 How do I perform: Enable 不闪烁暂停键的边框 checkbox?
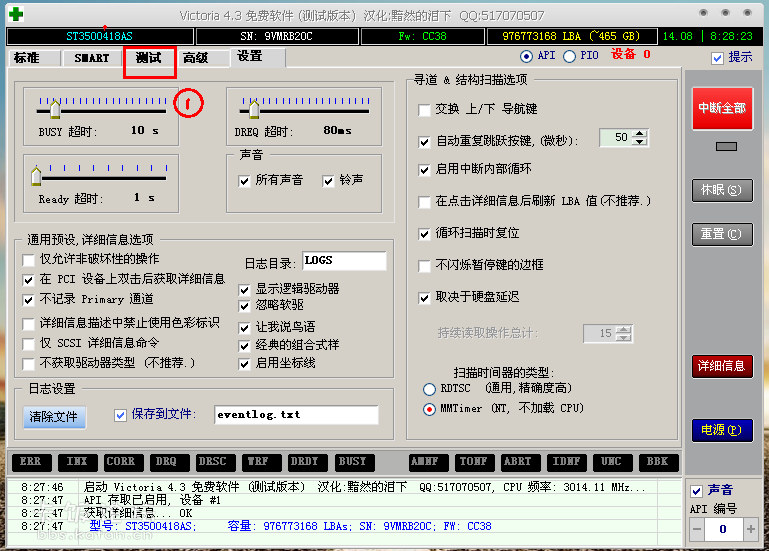pos(424,266)
